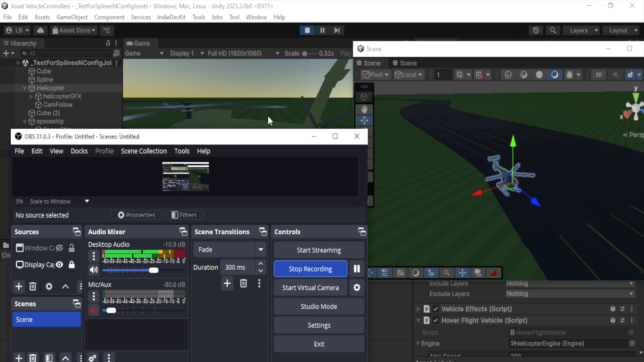Select the Move tool in Scene

[364, 120]
